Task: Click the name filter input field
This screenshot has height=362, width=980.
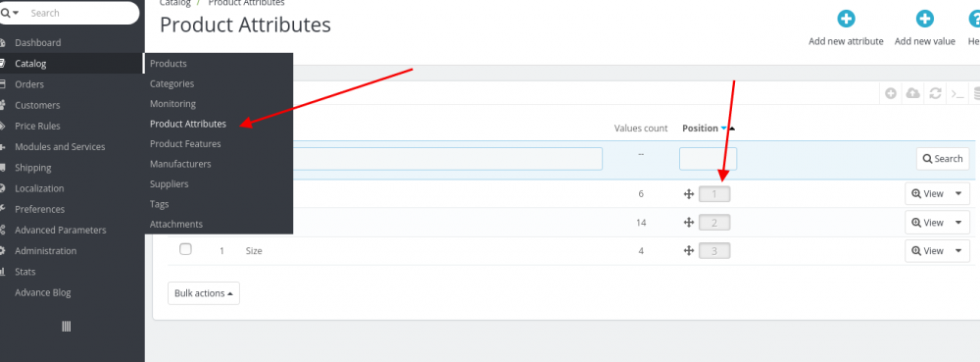Action: click(447, 159)
